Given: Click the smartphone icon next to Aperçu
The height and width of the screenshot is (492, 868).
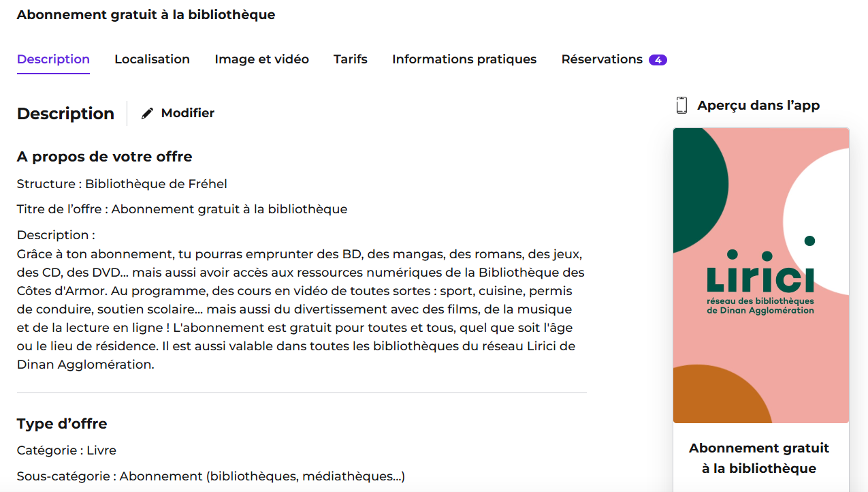Looking at the screenshot, I should click(x=681, y=105).
